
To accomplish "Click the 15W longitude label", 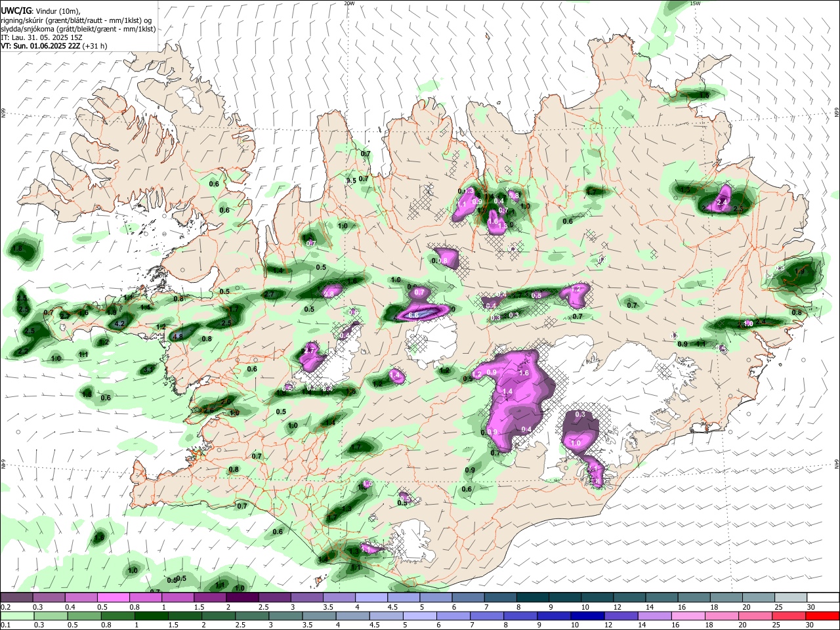I will [x=695, y=3].
